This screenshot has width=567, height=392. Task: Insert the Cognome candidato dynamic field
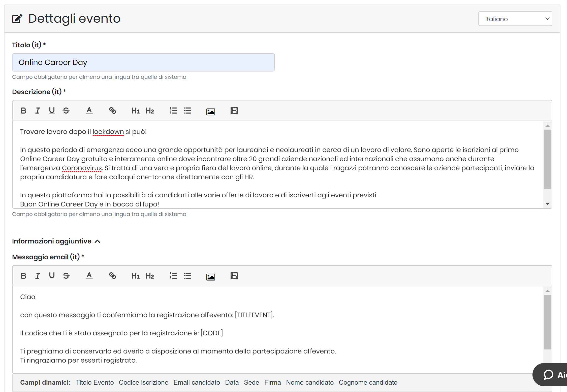368,382
